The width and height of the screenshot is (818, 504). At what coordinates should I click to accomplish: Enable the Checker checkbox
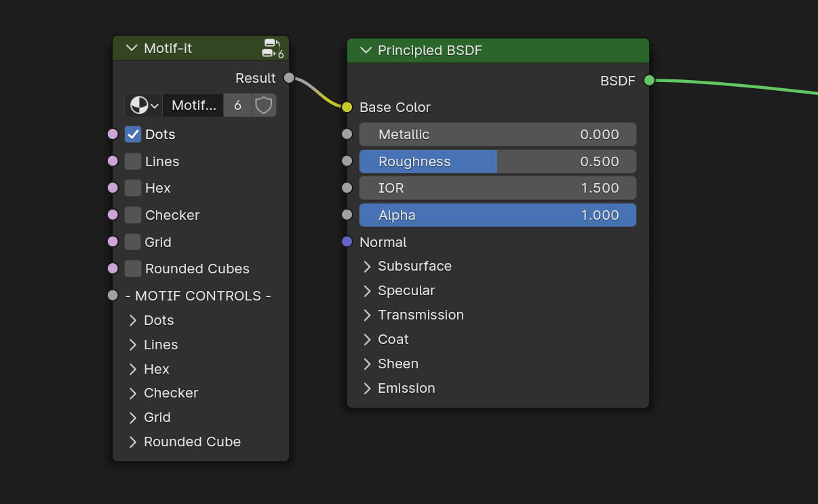(x=133, y=215)
